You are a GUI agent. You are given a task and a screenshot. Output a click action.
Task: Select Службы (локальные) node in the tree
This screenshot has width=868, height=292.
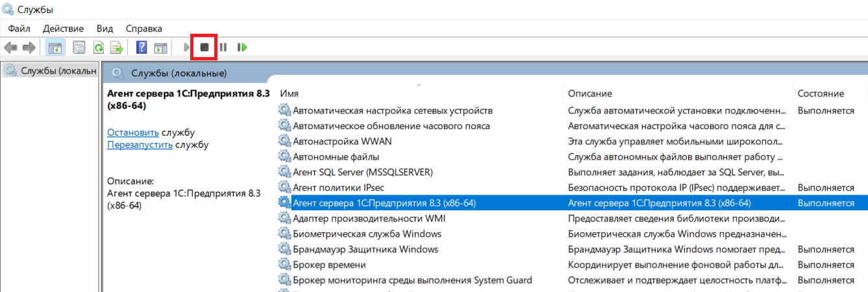pyautogui.click(x=58, y=70)
